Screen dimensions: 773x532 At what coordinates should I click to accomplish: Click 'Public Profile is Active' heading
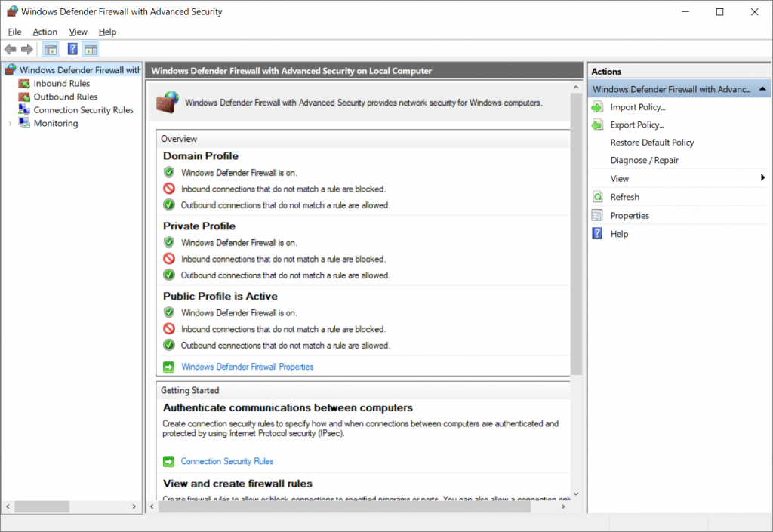coord(220,296)
